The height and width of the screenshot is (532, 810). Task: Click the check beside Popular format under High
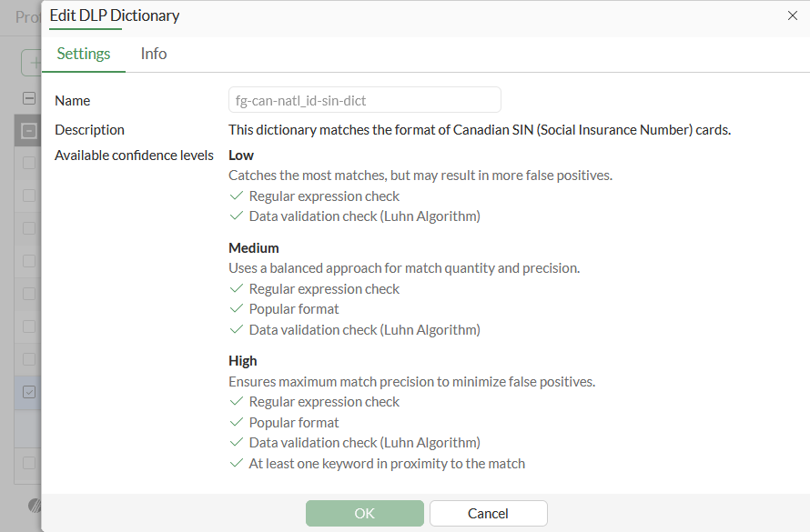pos(236,422)
